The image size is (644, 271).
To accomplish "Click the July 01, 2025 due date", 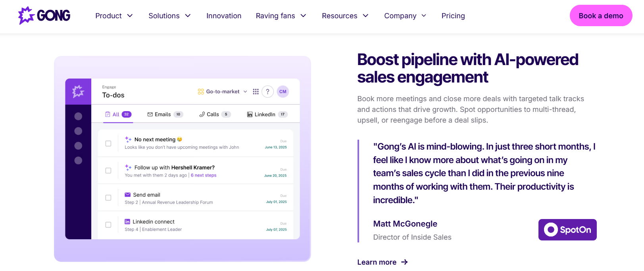I will [276, 202].
